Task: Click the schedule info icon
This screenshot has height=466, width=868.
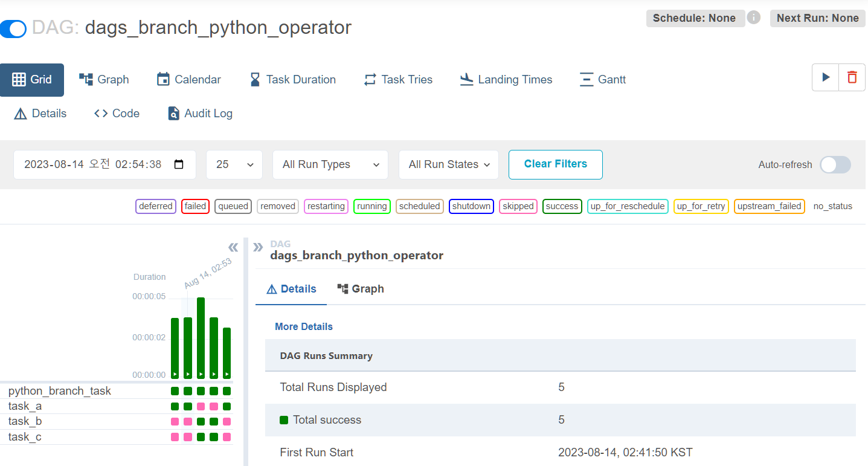Action: (754, 18)
